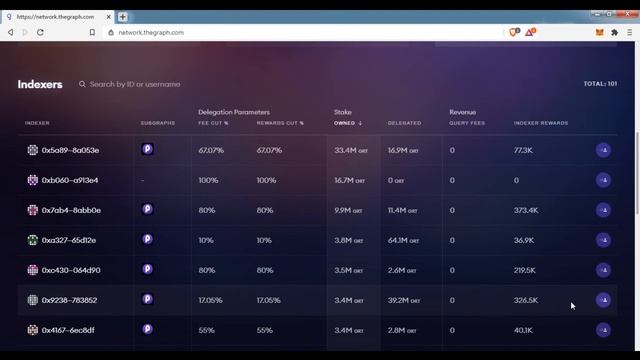640x360 pixels.
Task: Click avatar of indexer 0xa327–65d12e
Action: point(33,240)
